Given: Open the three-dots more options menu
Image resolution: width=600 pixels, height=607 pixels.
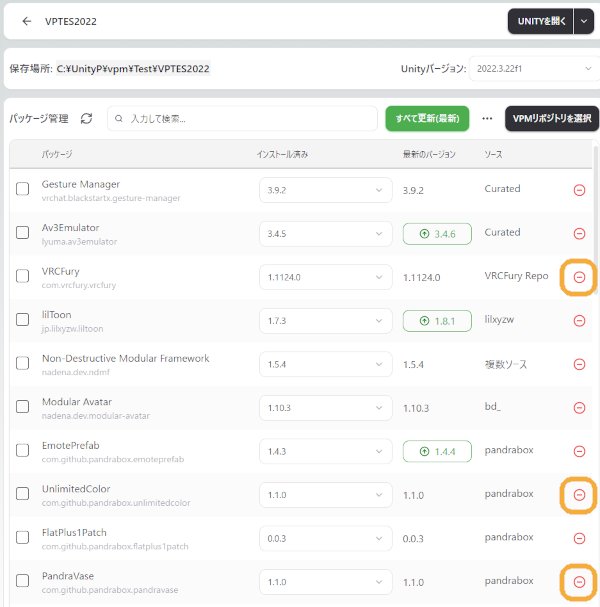Looking at the screenshot, I should coord(487,118).
